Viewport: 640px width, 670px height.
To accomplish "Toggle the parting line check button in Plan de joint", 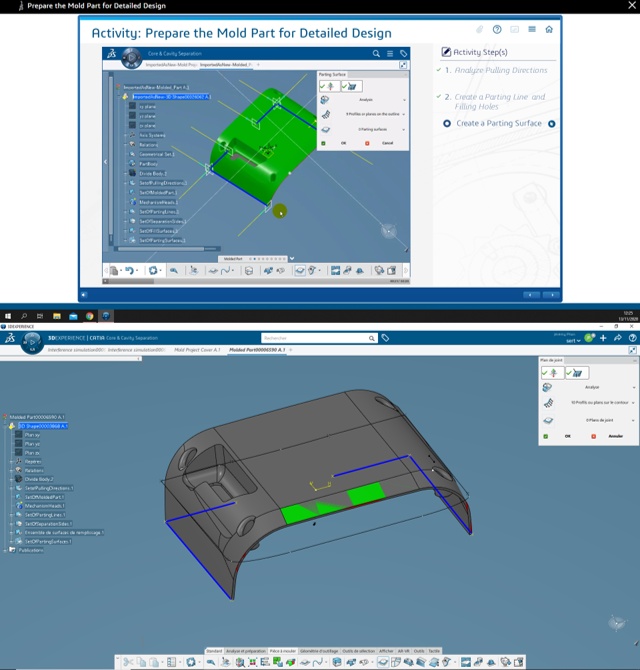I will click(x=577, y=373).
